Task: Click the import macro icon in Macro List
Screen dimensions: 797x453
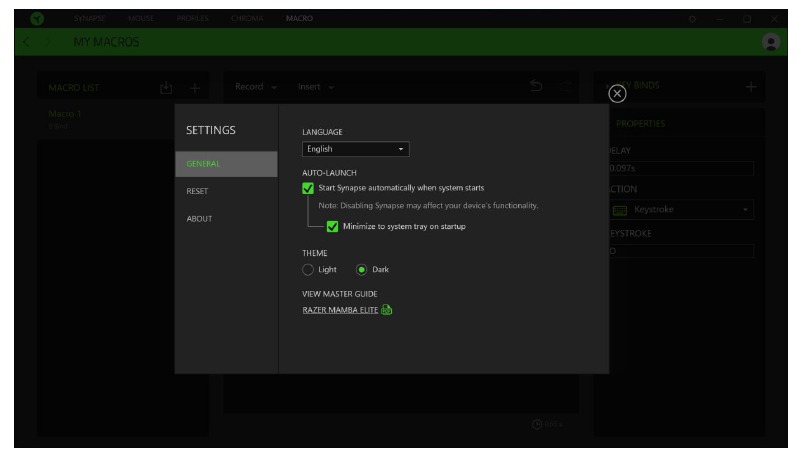Action: point(166,87)
